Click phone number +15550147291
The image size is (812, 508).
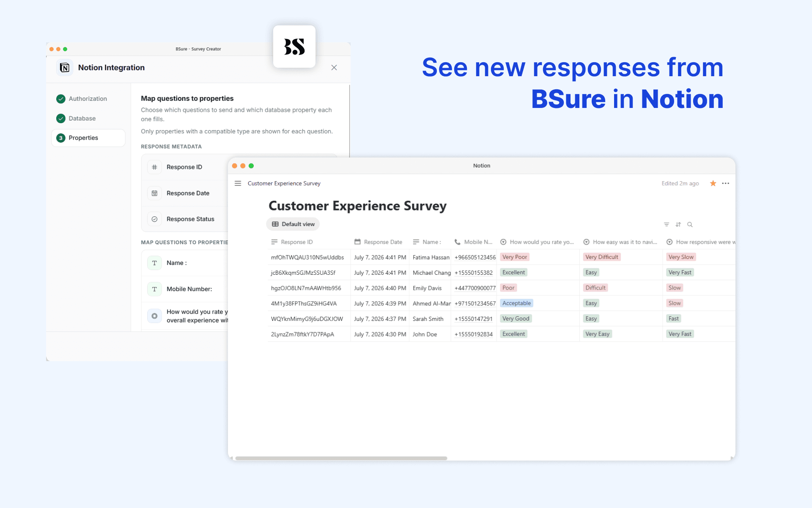coord(473,319)
